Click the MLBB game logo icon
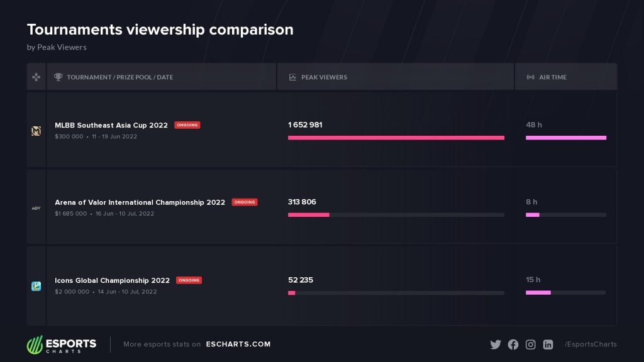Image resolution: width=644 pixels, height=362 pixels. tap(36, 131)
